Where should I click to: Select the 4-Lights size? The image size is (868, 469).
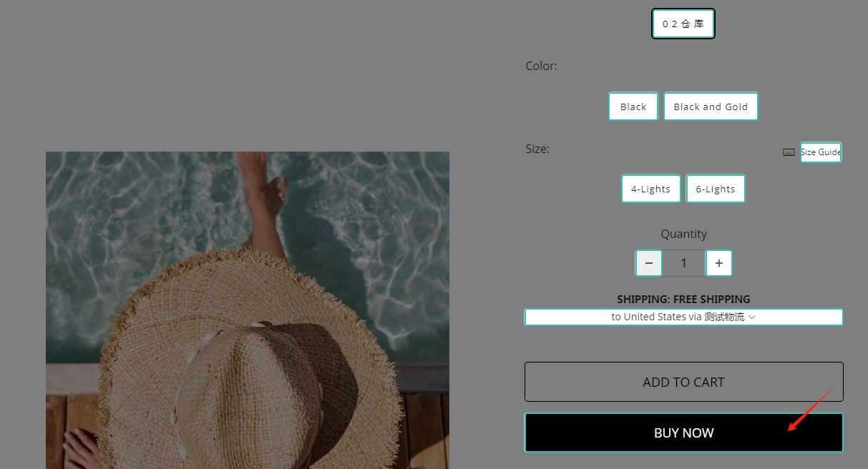click(650, 189)
